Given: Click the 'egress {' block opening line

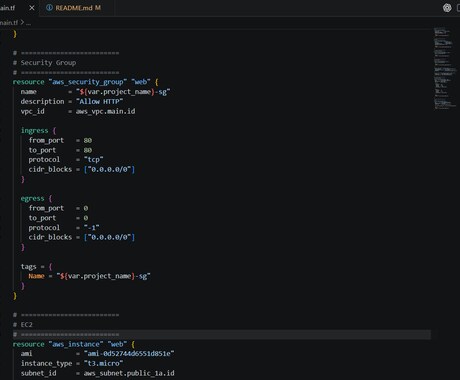Looking at the screenshot, I should coord(36,198).
